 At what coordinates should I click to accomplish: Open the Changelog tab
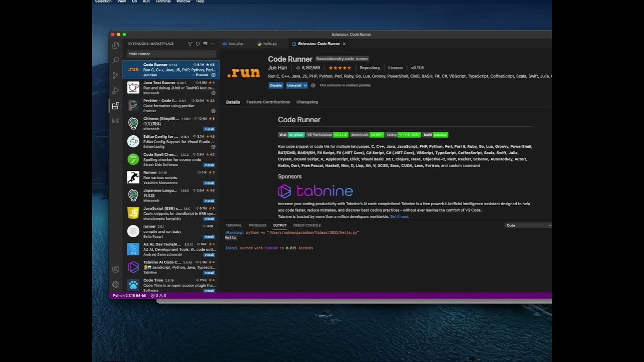click(x=307, y=102)
